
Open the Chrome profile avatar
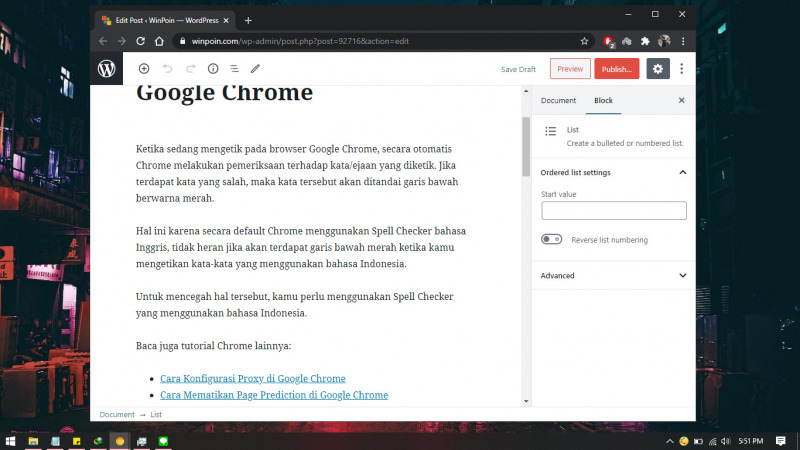tap(664, 41)
